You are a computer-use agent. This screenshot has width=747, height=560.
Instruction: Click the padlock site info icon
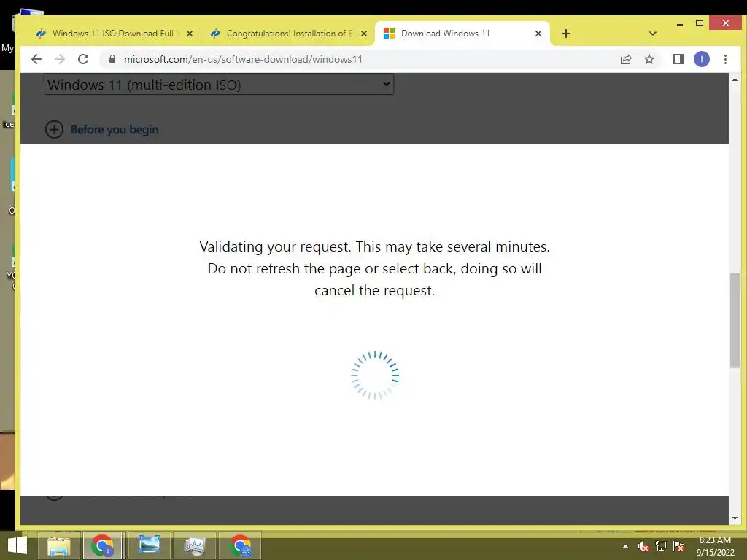(112, 59)
